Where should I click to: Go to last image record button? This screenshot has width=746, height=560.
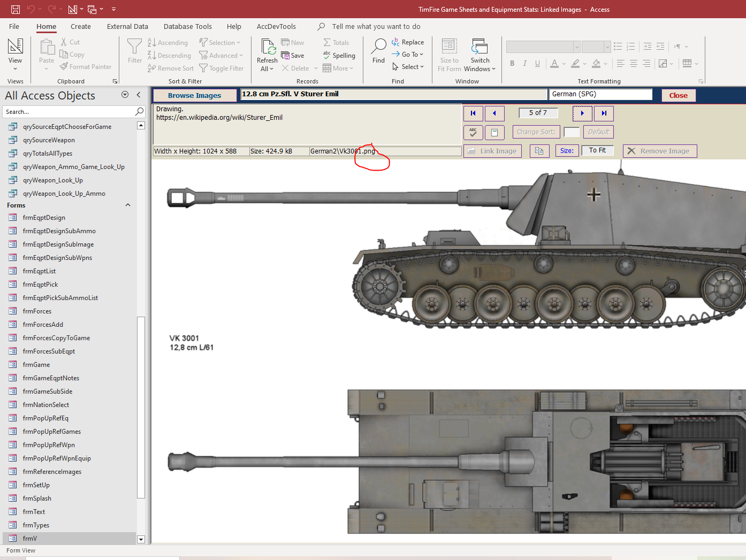(x=604, y=113)
